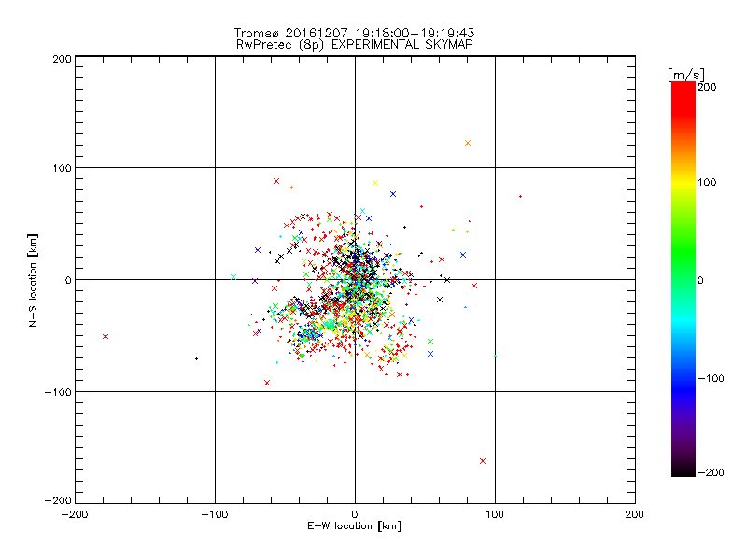Click the E-W axis tick label "200"
747x560 pixels.
click(x=635, y=514)
